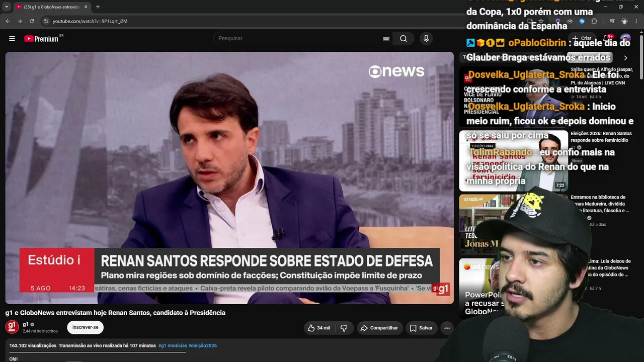Click the Compartilhar share button
The image size is (644, 362).
(x=380, y=328)
